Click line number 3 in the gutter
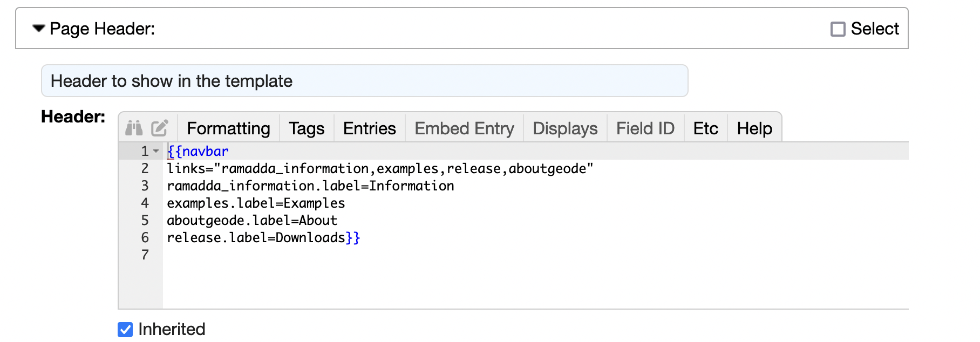Viewport: 980px width, 342px height. (145, 186)
